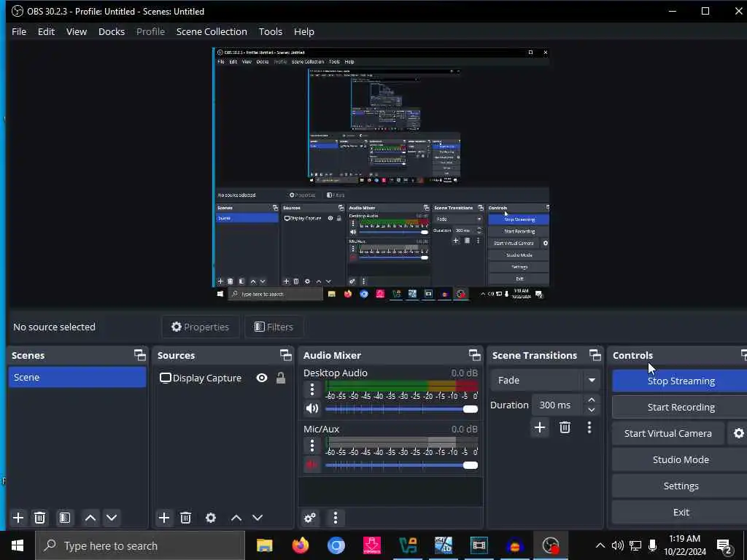This screenshot has height=560, width=747.
Task: Move source down arrow in Sources panel
Action: (258, 518)
